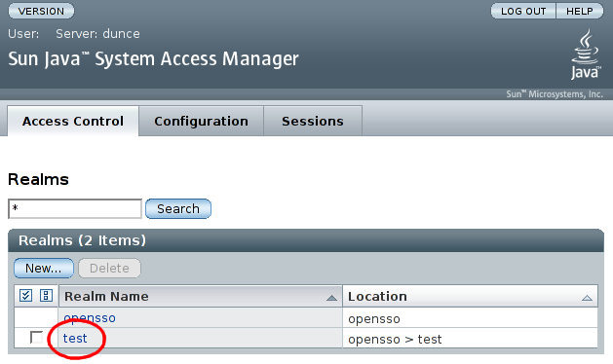Open the opensso realm link

(90, 318)
